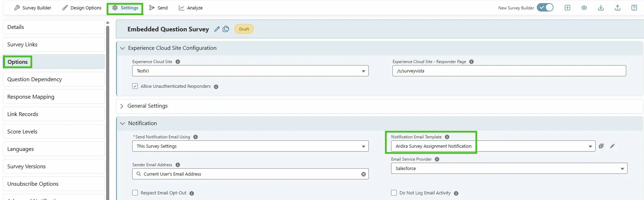Click the download icon in top toolbar

601,8
